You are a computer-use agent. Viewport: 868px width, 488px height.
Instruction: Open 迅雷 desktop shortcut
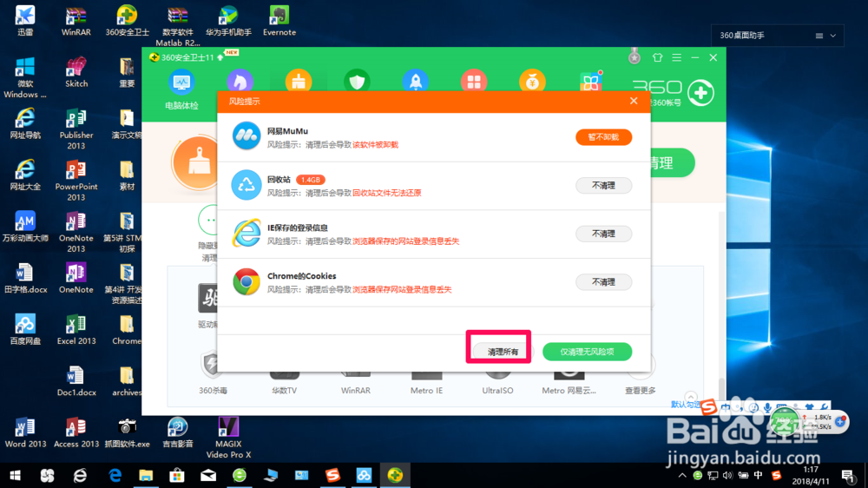[25, 21]
